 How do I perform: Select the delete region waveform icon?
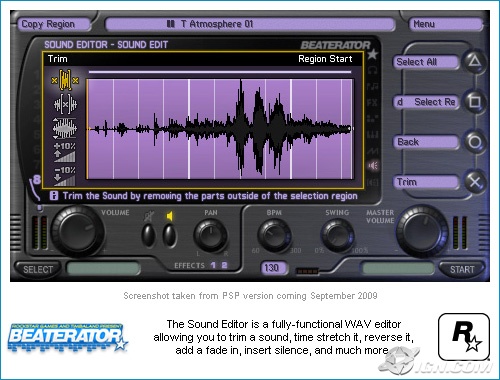click(x=65, y=104)
